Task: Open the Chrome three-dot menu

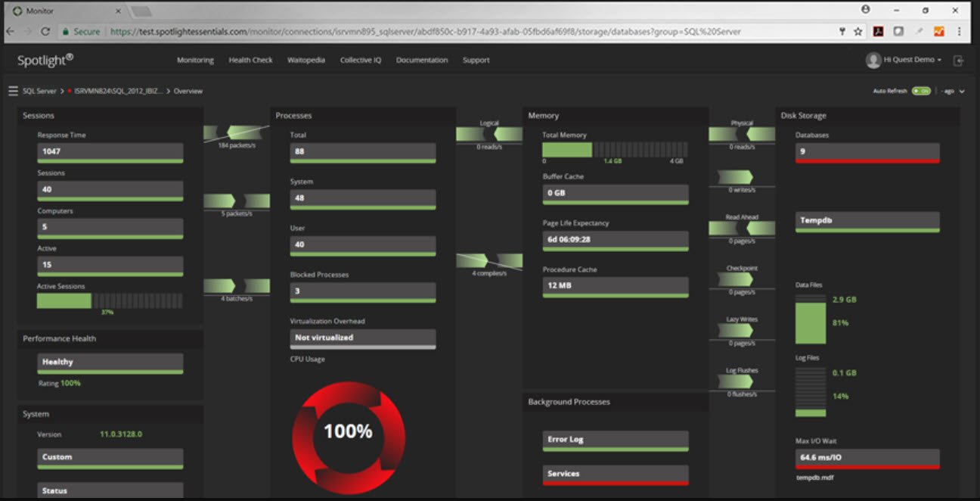Action: pyautogui.click(x=959, y=32)
